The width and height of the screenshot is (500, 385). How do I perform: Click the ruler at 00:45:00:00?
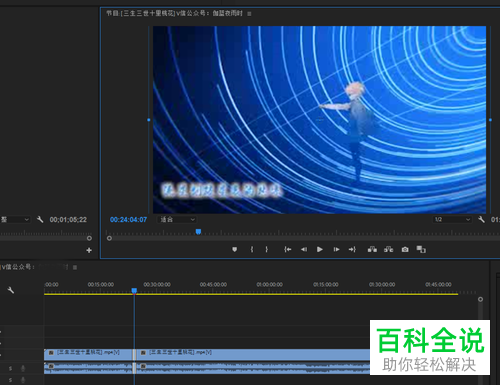click(x=213, y=285)
